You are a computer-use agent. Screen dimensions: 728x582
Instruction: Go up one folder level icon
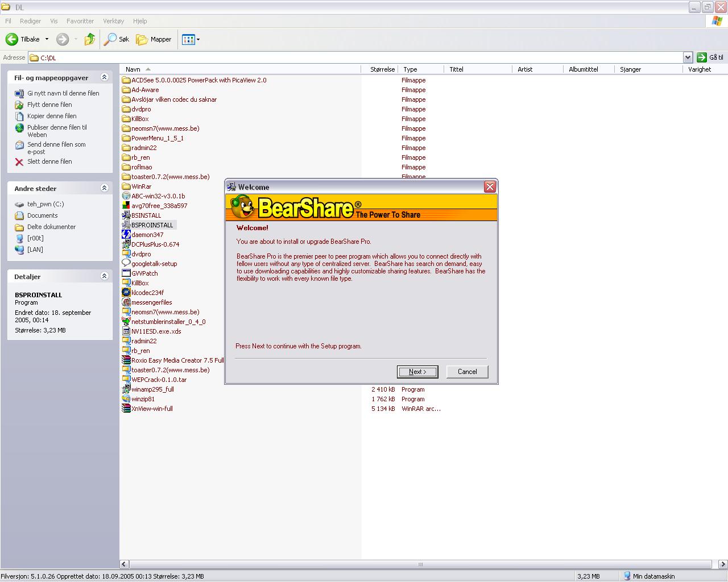pyautogui.click(x=89, y=39)
